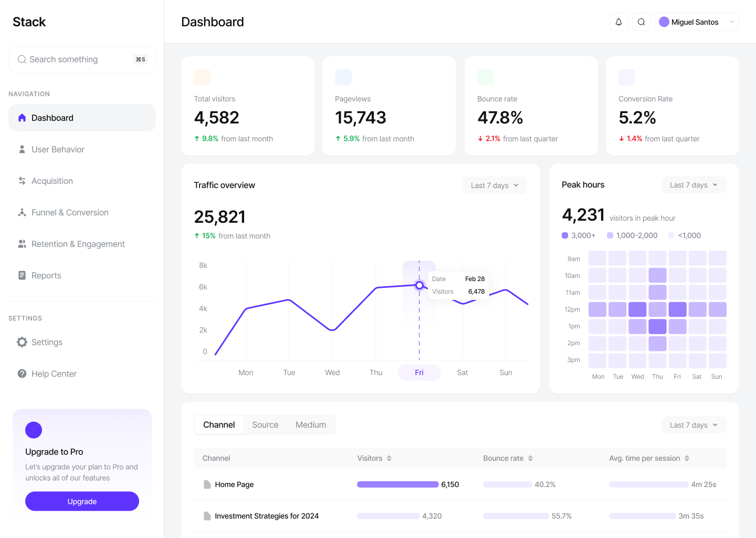Viewport: 756px width, 538px height.
Task: Click the Help Center question mark icon
Action: (x=22, y=374)
